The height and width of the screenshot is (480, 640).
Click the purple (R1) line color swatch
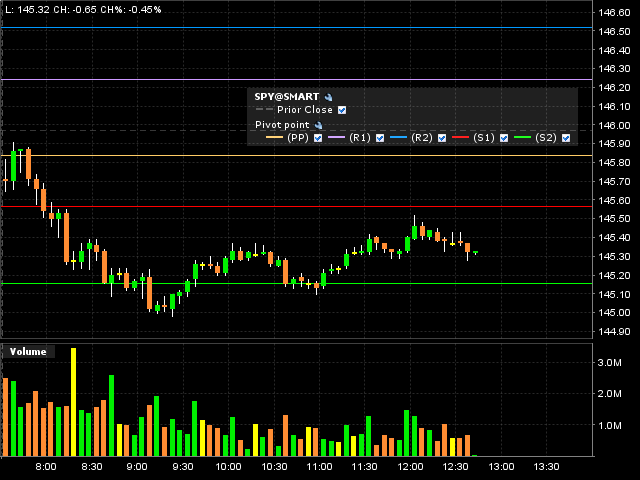click(x=335, y=138)
